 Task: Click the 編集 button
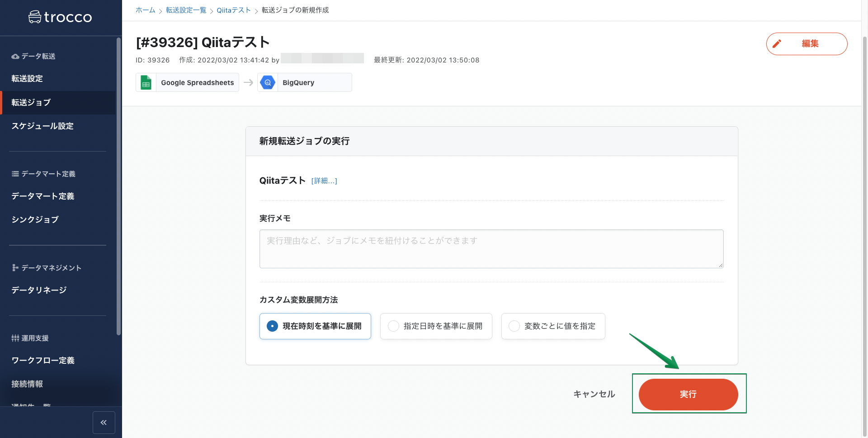coord(807,44)
